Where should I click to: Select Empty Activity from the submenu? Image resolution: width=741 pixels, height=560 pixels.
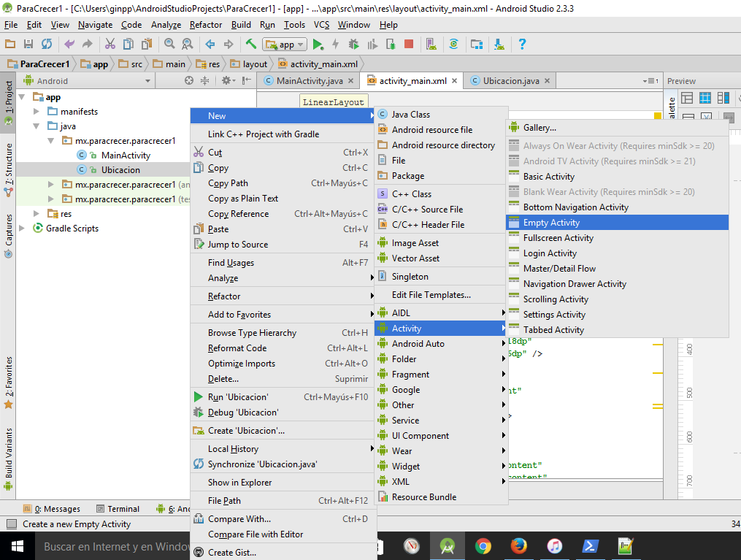(617, 223)
